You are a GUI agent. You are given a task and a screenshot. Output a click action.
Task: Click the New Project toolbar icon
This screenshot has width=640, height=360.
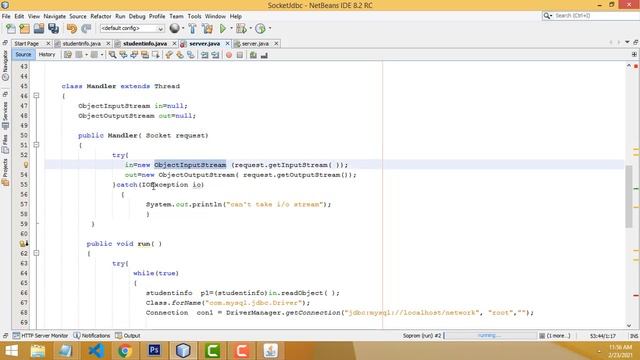click(24, 29)
